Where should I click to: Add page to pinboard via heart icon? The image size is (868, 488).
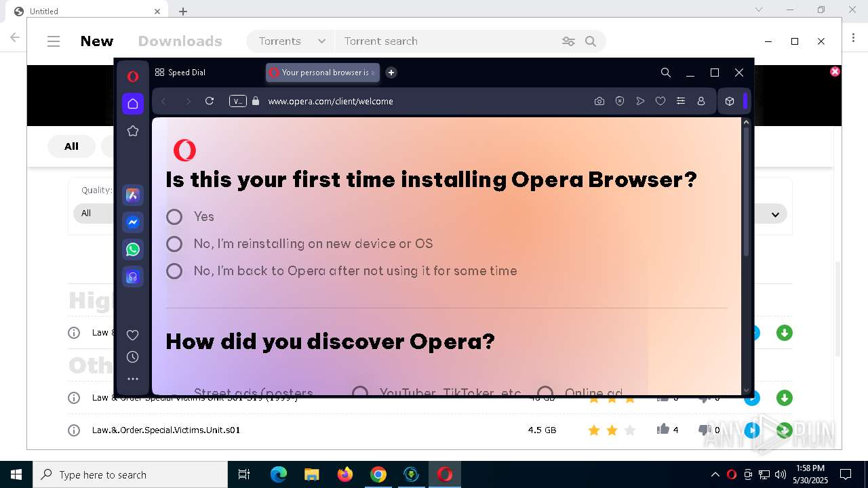click(x=660, y=101)
